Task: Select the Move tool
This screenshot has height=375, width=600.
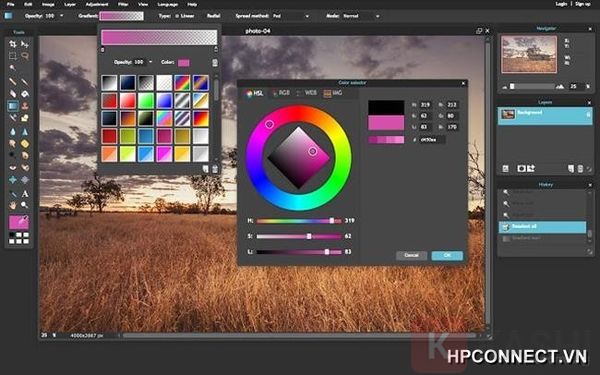Action: (25, 44)
